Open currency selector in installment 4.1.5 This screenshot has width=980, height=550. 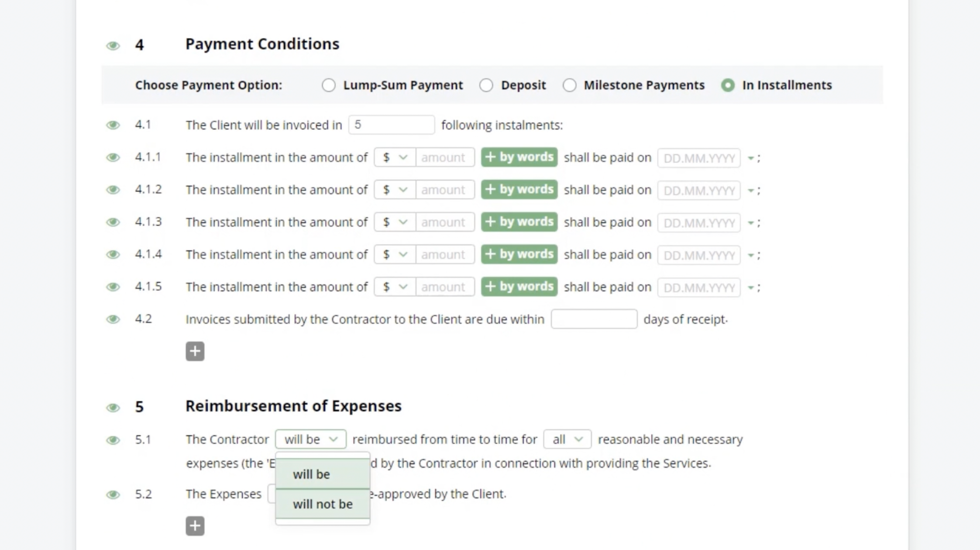click(395, 287)
